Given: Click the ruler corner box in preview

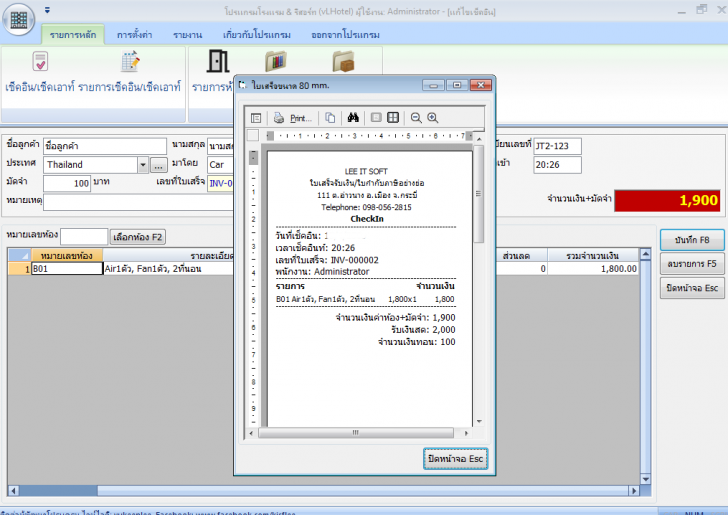Looking at the screenshot, I should point(253,136).
